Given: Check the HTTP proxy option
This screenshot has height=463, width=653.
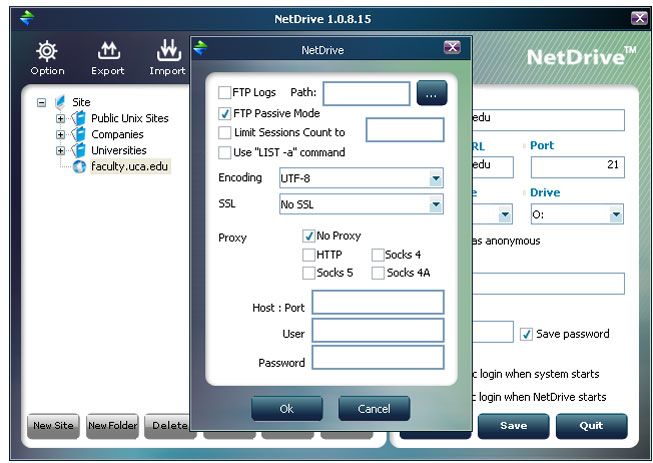Looking at the screenshot, I should pyautogui.click(x=309, y=254).
